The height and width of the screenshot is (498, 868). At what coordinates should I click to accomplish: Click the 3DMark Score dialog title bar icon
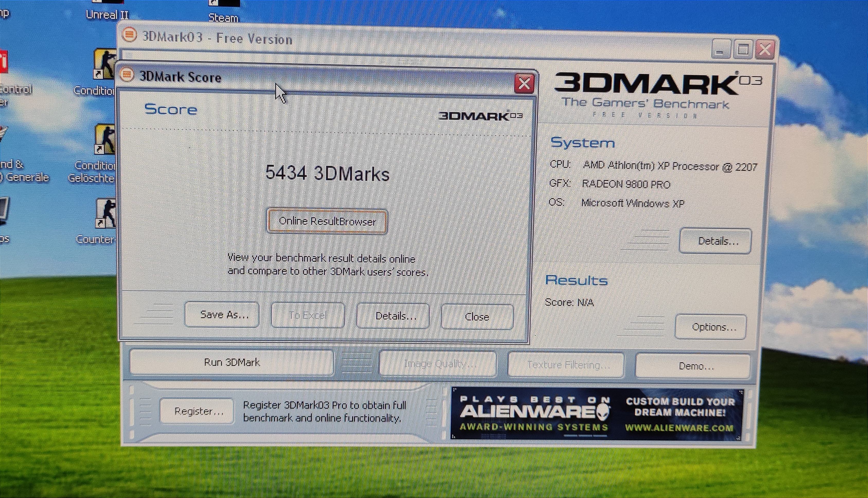[127, 75]
